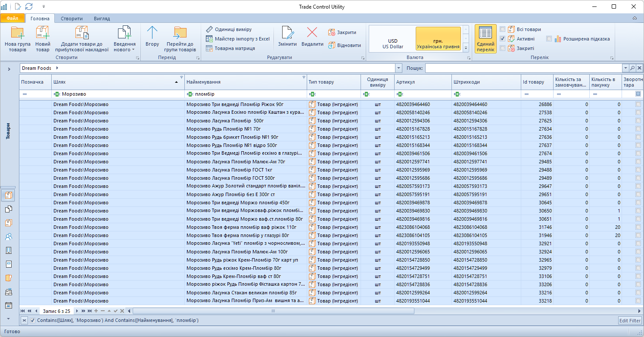Open the Введення нового dropdown
The width and height of the screenshot is (644, 337).
(x=124, y=47)
